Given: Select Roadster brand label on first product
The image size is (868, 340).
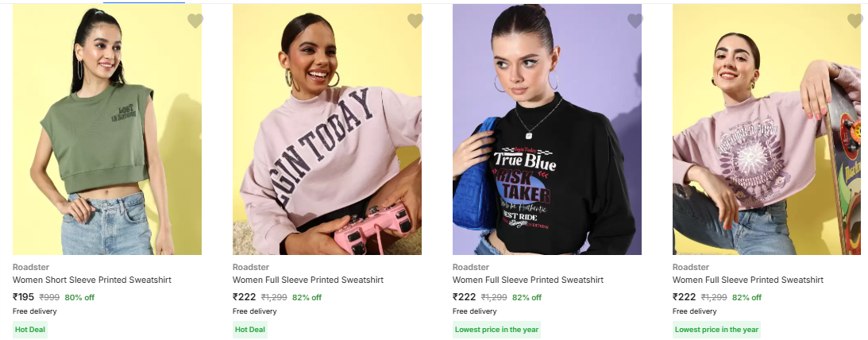Looking at the screenshot, I should (31, 267).
